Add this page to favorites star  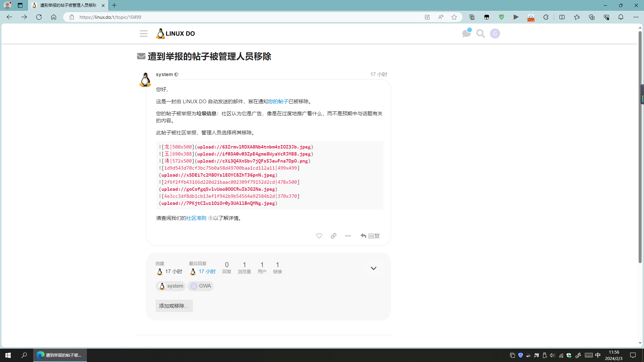tap(454, 17)
